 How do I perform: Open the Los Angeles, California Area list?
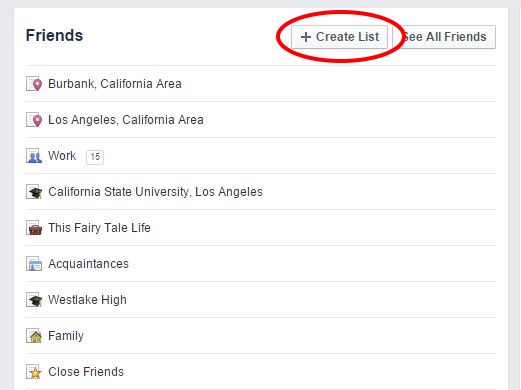click(x=126, y=120)
